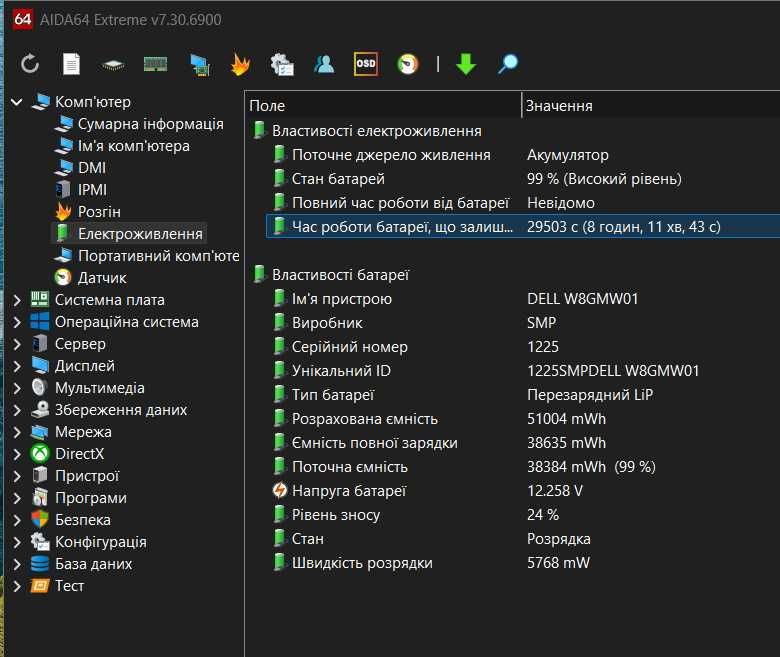The image size is (780, 657).
Task: Open the Report document icon
Action: click(71, 64)
